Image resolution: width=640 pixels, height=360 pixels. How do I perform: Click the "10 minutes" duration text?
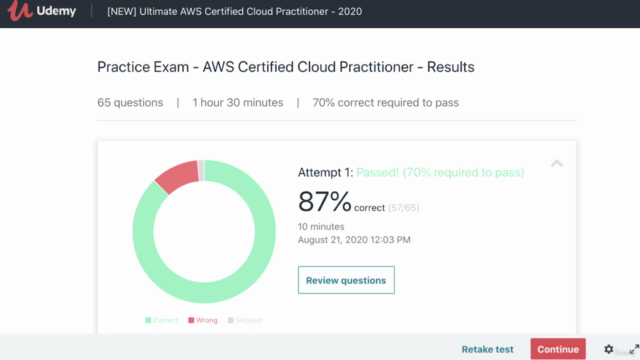pyautogui.click(x=321, y=227)
